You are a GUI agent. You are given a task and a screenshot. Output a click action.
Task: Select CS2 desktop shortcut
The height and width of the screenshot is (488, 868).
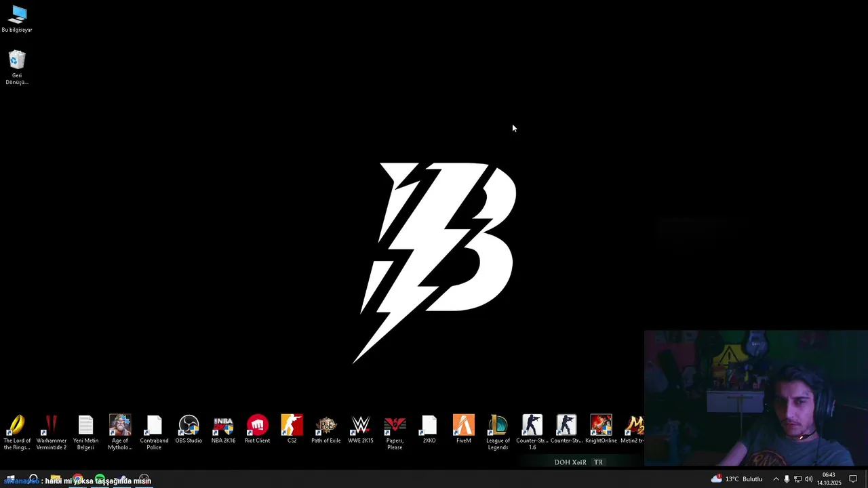pyautogui.click(x=292, y=430)
